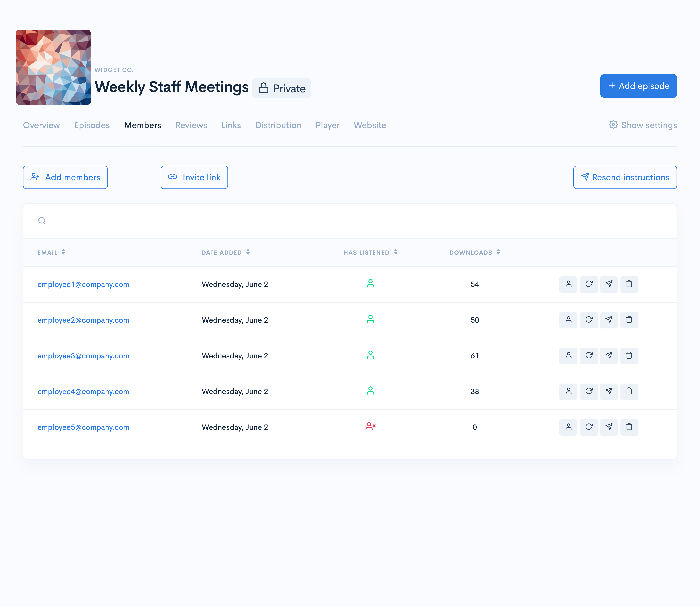Sort members by Email column
This screenshot has width=700, height=607.
(51, 252)
